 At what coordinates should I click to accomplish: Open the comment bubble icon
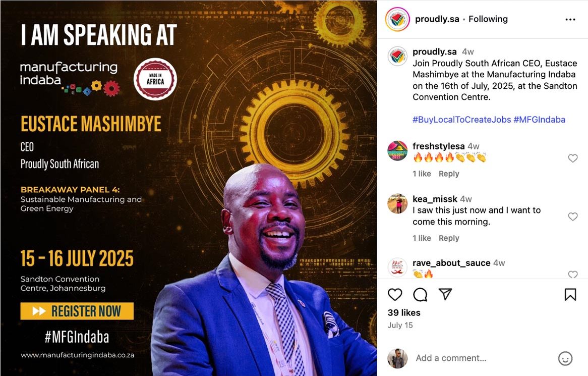[420, 295]
